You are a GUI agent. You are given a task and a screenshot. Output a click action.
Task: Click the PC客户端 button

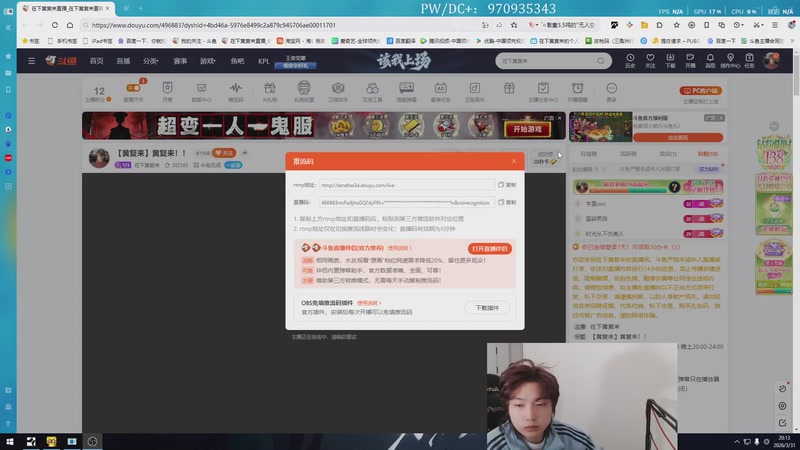tap(701, 90)
